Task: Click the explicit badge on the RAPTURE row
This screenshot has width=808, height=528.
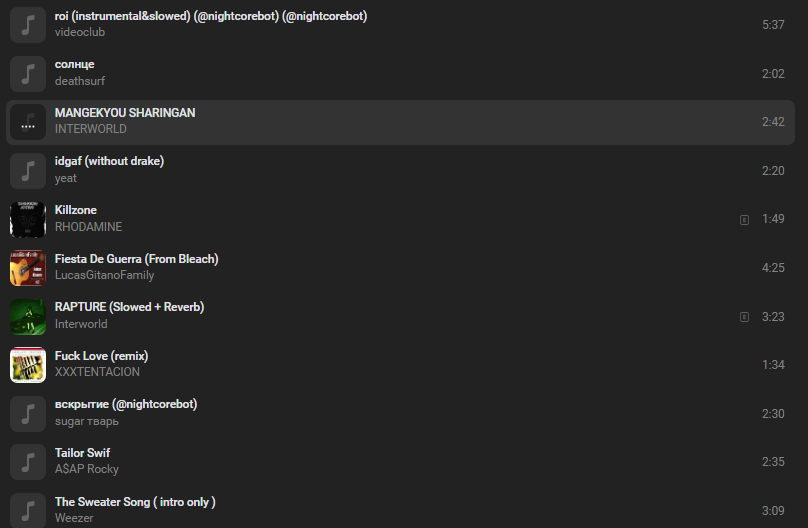Action: [x=744, y=317]
